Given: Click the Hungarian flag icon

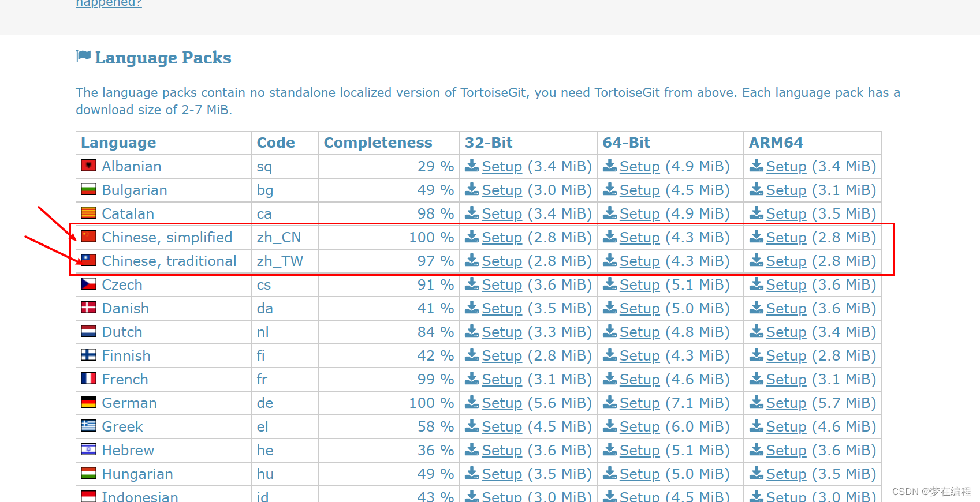Looking at the screenshot, I should point(88,473).
